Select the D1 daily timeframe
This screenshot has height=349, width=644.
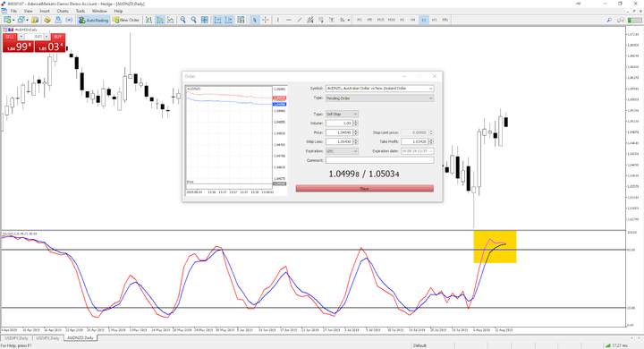423,20
